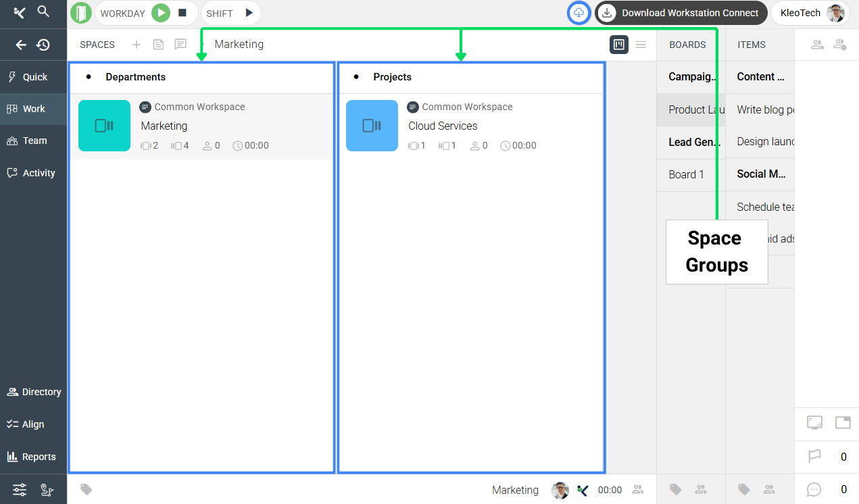The width and height of the screenshot is (859, 504).
Task: Start the shift timer
Action: point(249,13)
